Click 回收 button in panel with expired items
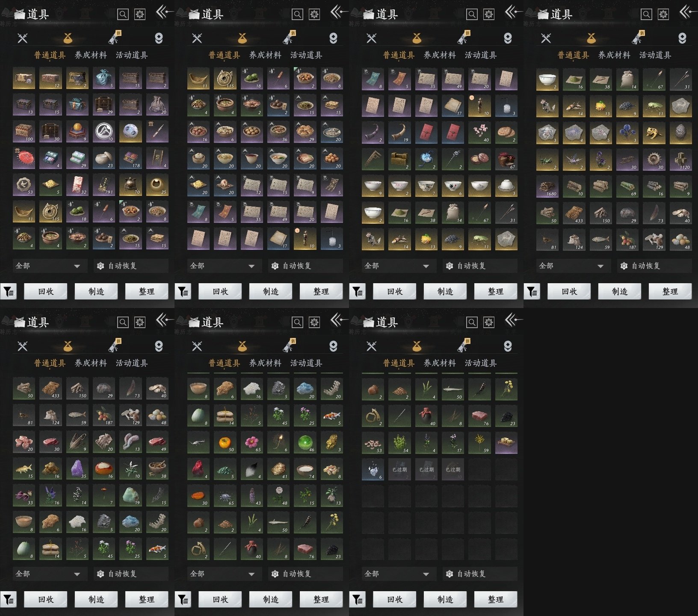 (x=395, y=599)
